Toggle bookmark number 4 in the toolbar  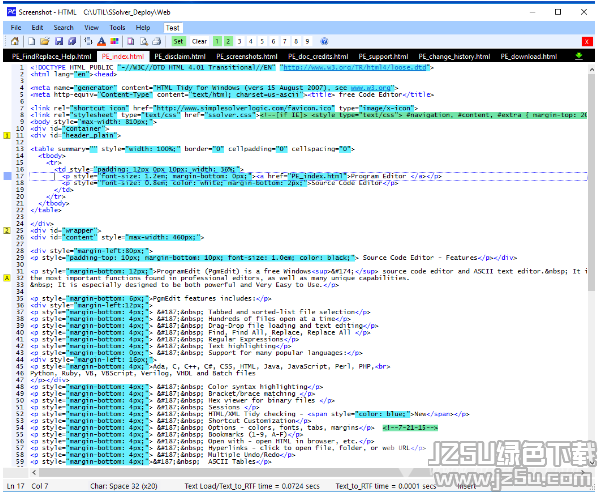pyautogui.click(x=251, y=41)
